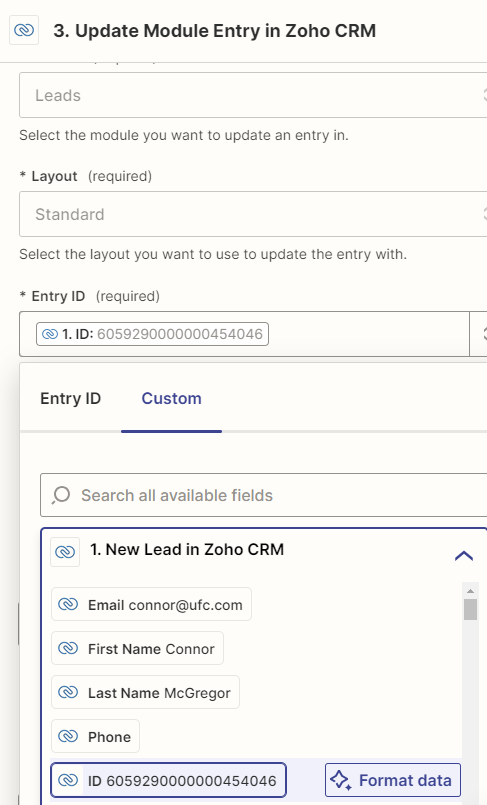The height and width of the screenshot is (805, 487).
Task: Open the Entry ID field dropdown arrow
Action: 481,334
